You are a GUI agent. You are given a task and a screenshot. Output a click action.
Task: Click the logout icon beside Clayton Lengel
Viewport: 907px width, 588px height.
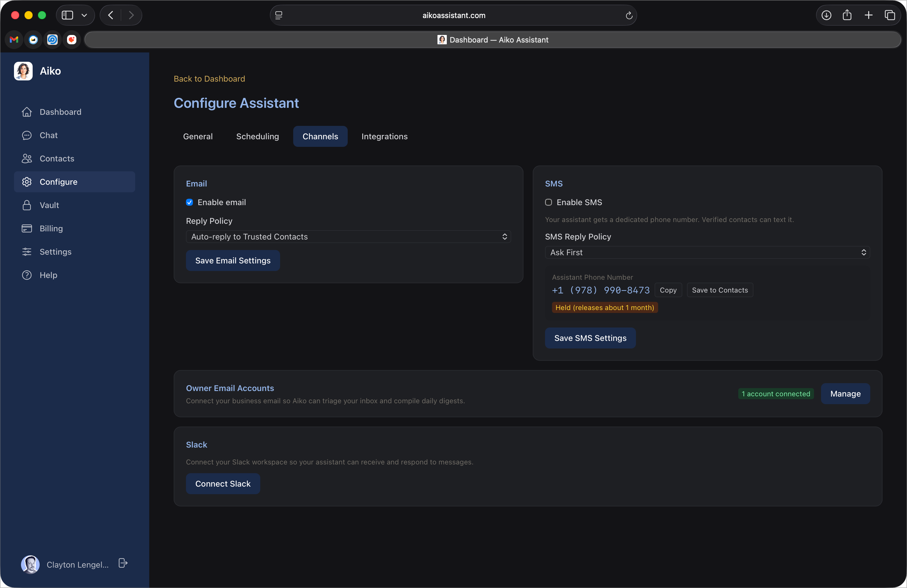123,563
